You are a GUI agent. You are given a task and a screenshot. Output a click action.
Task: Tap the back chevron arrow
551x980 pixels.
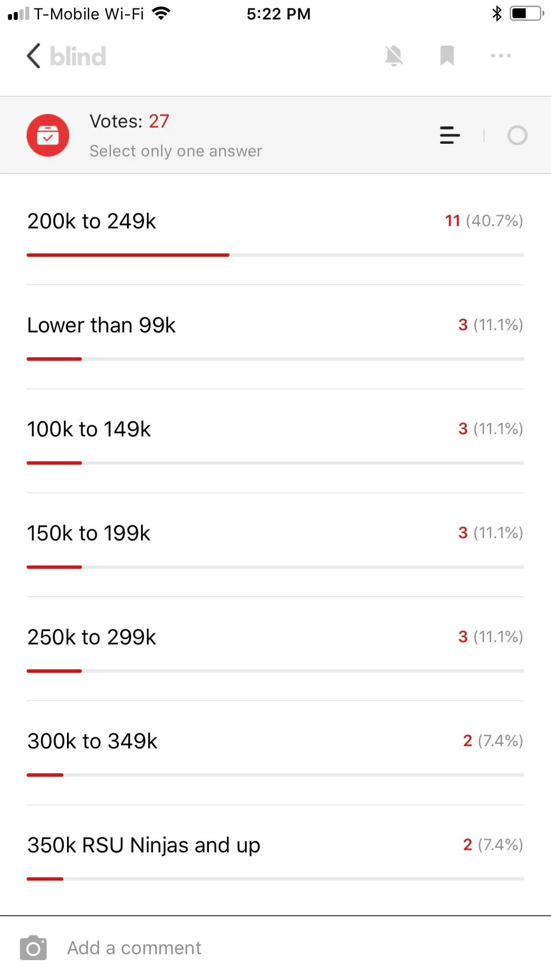pyautogui.click(x=34, y=56)
